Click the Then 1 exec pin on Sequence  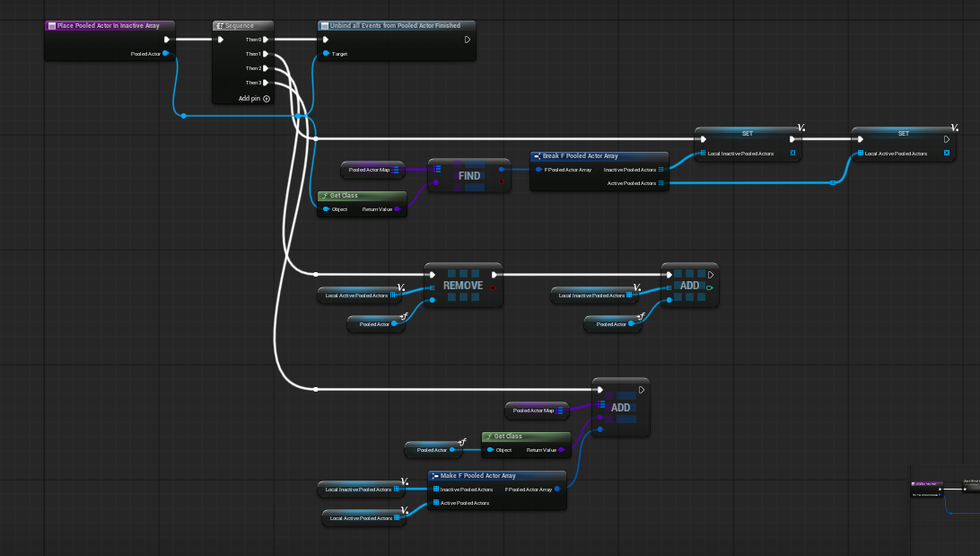coord(266,54)
